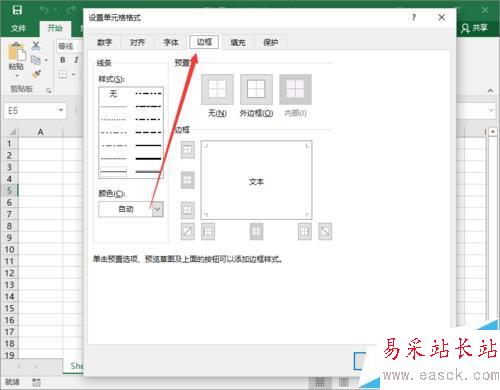Screen dimensions: 500x390
Task: Open the border color dropdown
Action: click(x=158, y=209)
